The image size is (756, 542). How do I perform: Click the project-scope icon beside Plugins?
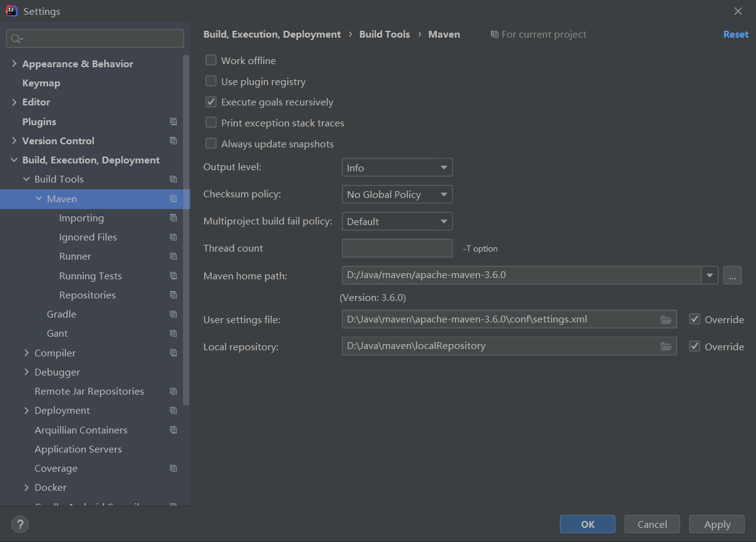coord(174,121)
